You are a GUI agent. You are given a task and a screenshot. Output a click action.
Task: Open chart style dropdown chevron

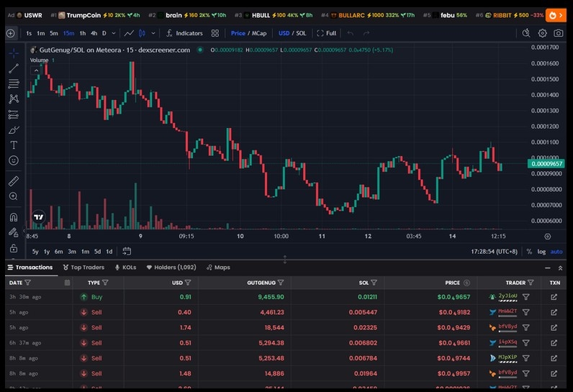tap(153, 33)
